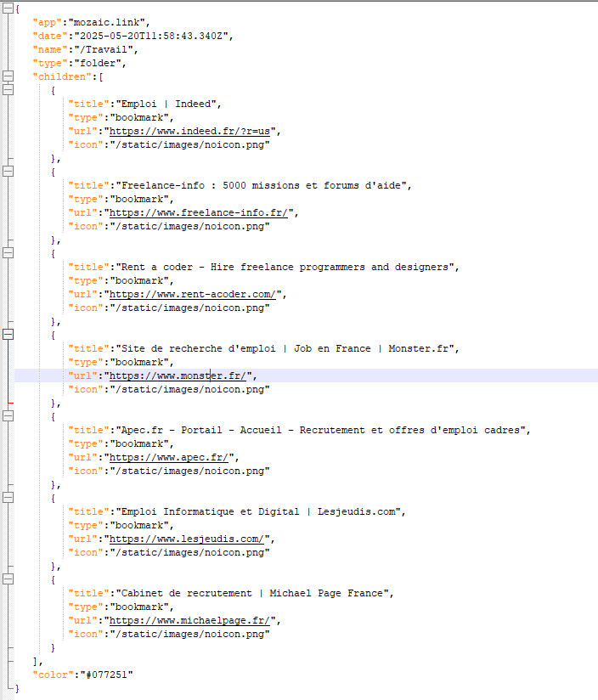Click the Monster.fr title text
Screen dimensions: 598x700
[285, 348]
